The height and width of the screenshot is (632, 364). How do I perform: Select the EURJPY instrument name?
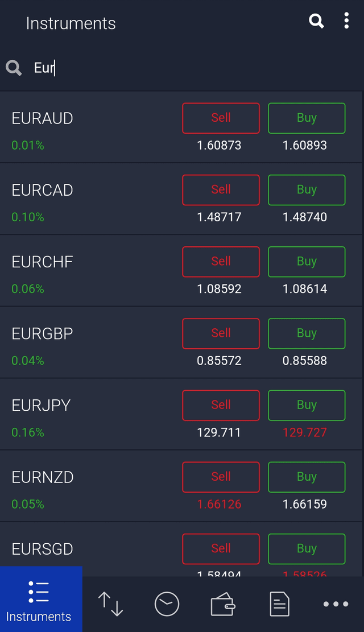click(x=40, y=405)
